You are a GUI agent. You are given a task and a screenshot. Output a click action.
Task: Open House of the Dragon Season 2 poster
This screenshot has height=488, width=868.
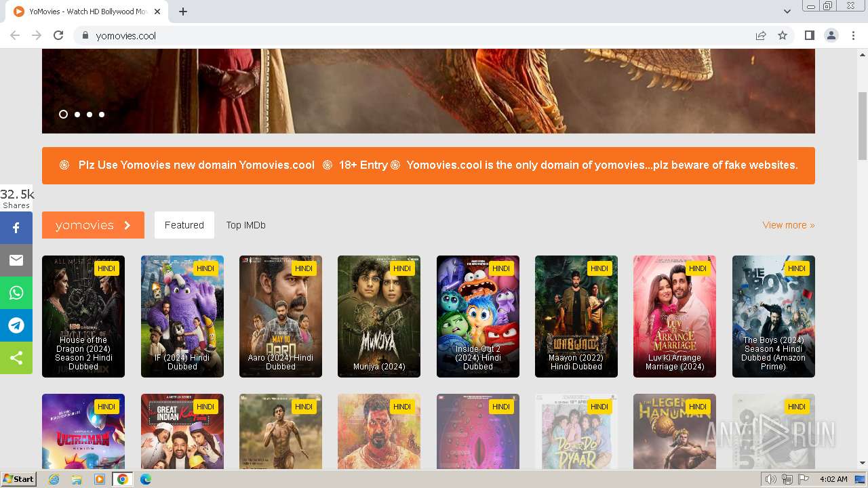point(83,317)
